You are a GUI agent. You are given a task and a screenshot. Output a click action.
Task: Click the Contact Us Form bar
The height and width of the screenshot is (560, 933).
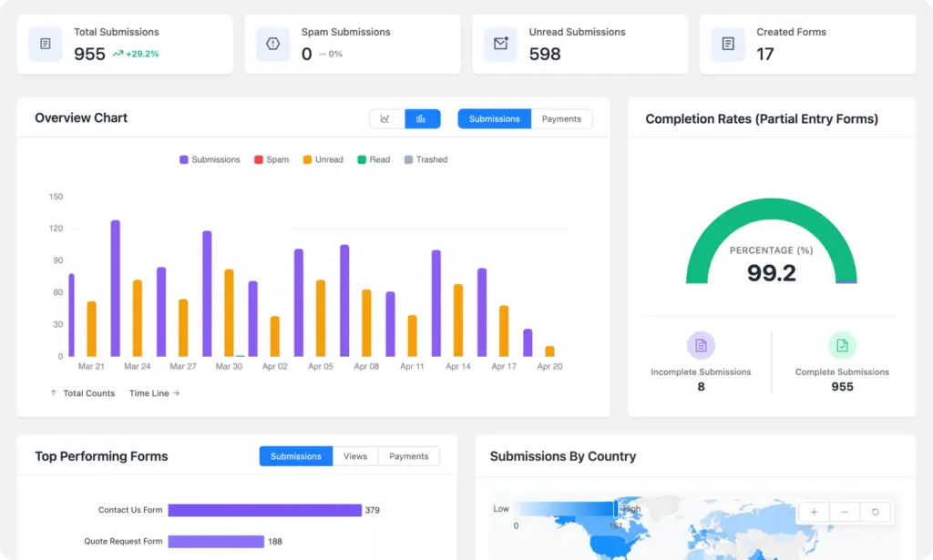click(264, 510)
